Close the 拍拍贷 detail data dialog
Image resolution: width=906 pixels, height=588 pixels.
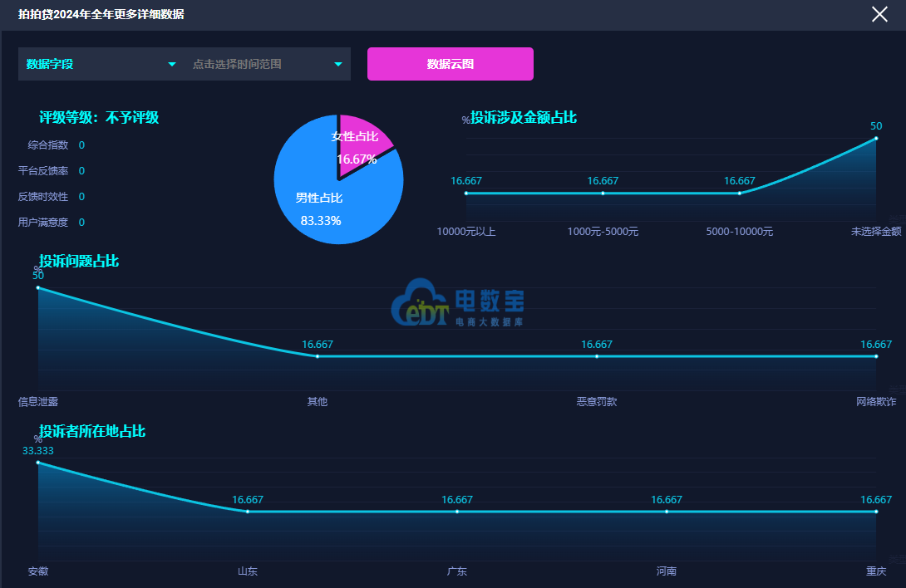[879, 14]
